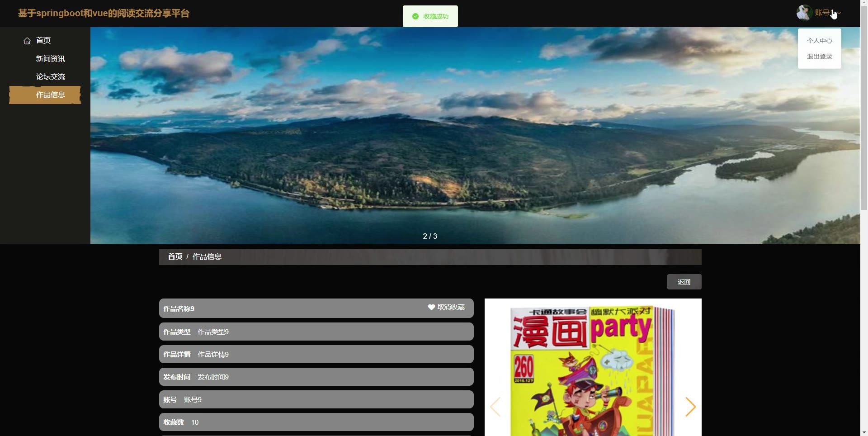
Task: Click the 2 / 3 carousel indicator
Action: 430,237
